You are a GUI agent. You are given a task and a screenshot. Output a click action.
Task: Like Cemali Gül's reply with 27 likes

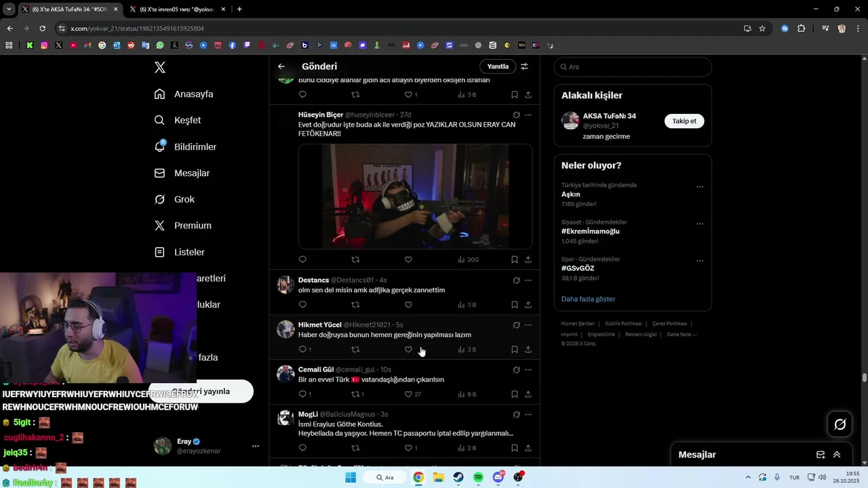(x=412, y=394)
